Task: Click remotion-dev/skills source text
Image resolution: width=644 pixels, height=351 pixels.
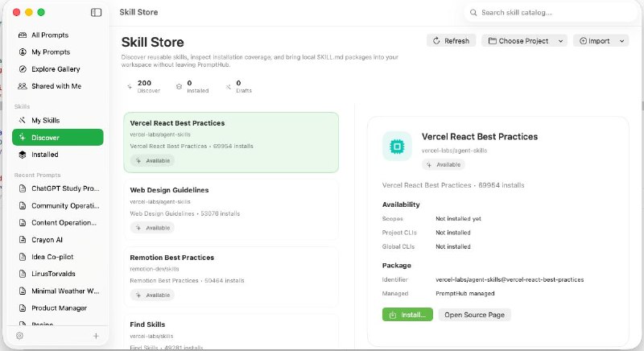Action: click(155, 269)
